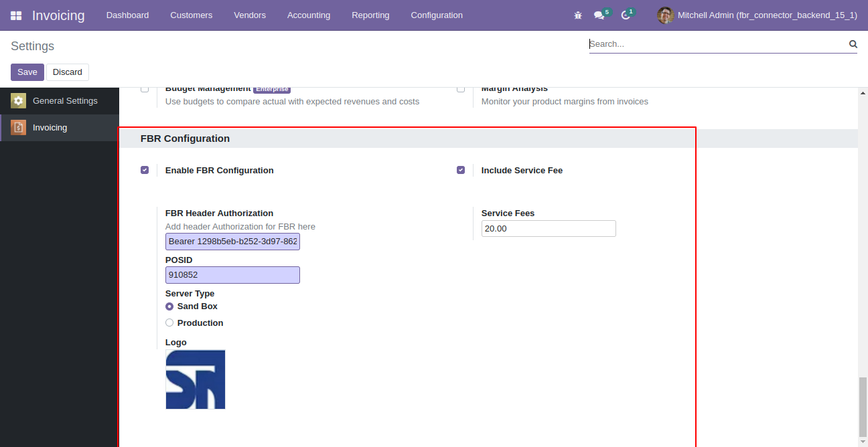Click 'Monitor your product margins from invoices' text
The image size is (868, 447).
click(565, 102)
